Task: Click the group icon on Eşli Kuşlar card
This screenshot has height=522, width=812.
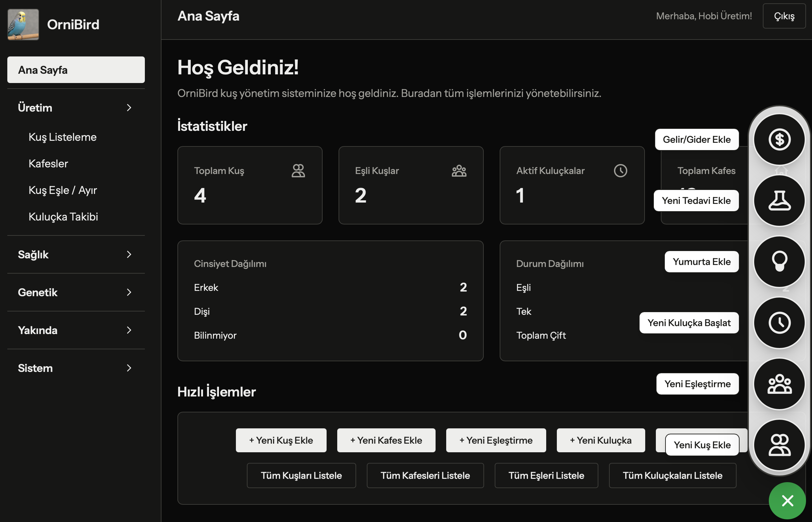Action: tap(459, 170)
